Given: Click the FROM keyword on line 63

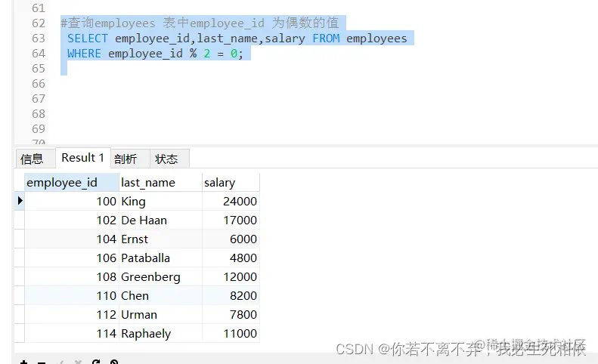Looking at the screenshot, I should pyautogui.click(x=326, y=39).
